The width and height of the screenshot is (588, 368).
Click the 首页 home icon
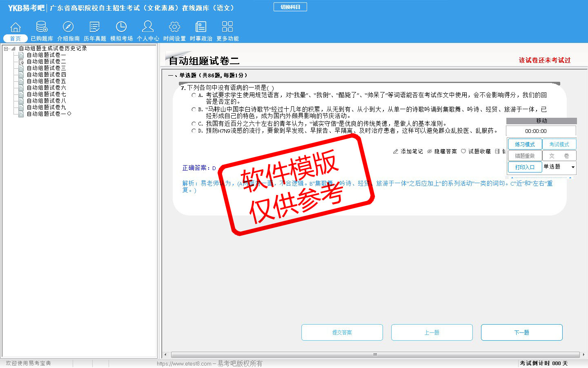[16, 27]
